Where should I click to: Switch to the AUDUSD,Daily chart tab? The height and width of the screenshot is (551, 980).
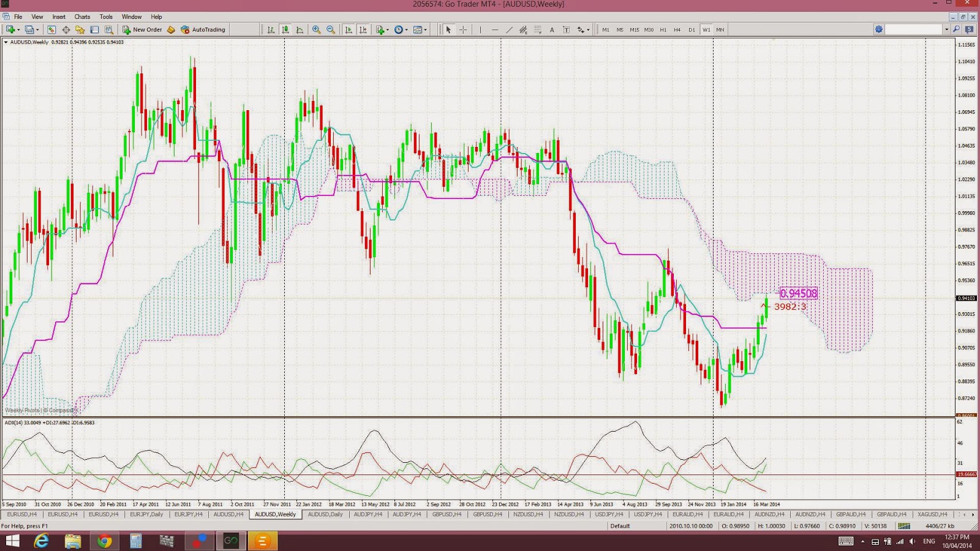tap(325, 514)
